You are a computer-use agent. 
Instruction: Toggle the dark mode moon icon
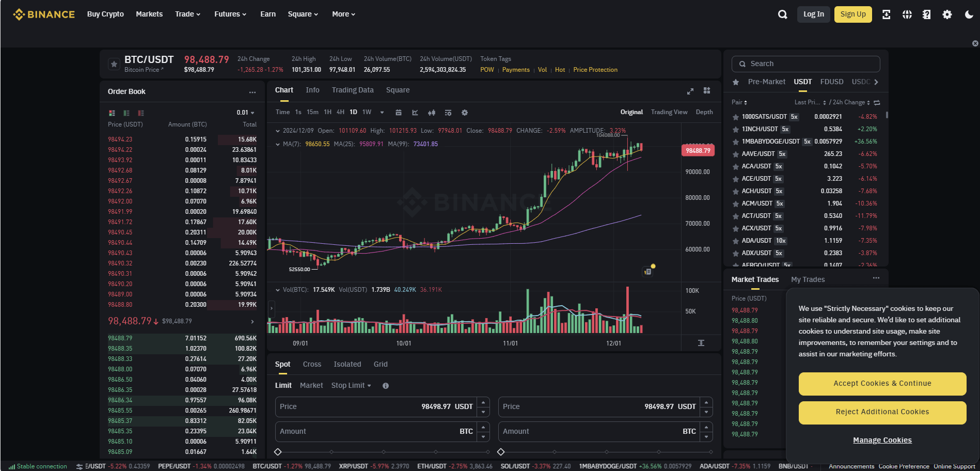tap(969, 14)
